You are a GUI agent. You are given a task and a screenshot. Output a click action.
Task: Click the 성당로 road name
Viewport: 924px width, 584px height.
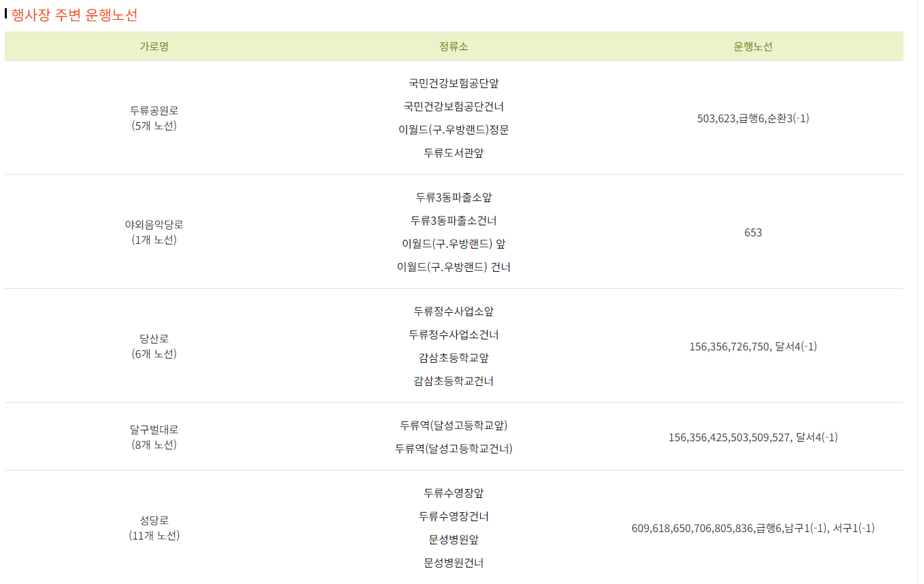coord(154,520)
